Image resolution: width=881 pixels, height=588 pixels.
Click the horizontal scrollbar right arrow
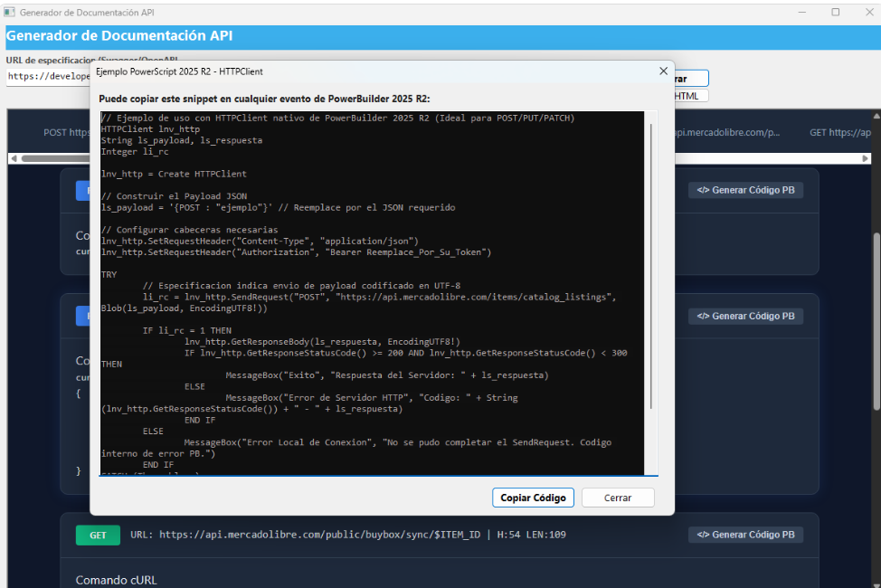[x=866, y=158]
